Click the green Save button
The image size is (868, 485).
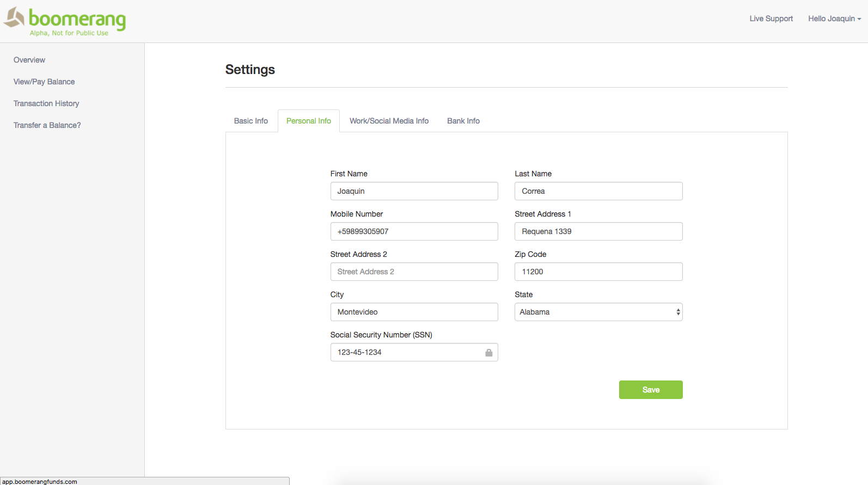coord(651,390)
